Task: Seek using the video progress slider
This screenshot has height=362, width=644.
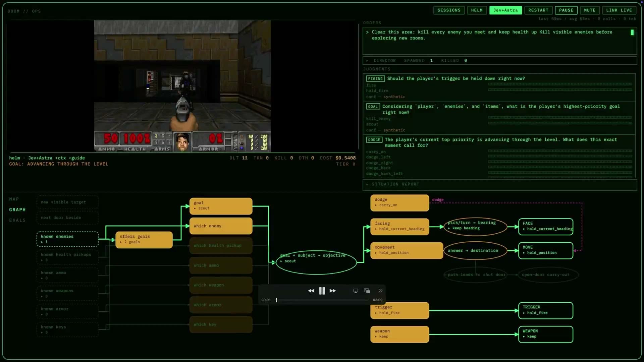Action: click(323, 300)
